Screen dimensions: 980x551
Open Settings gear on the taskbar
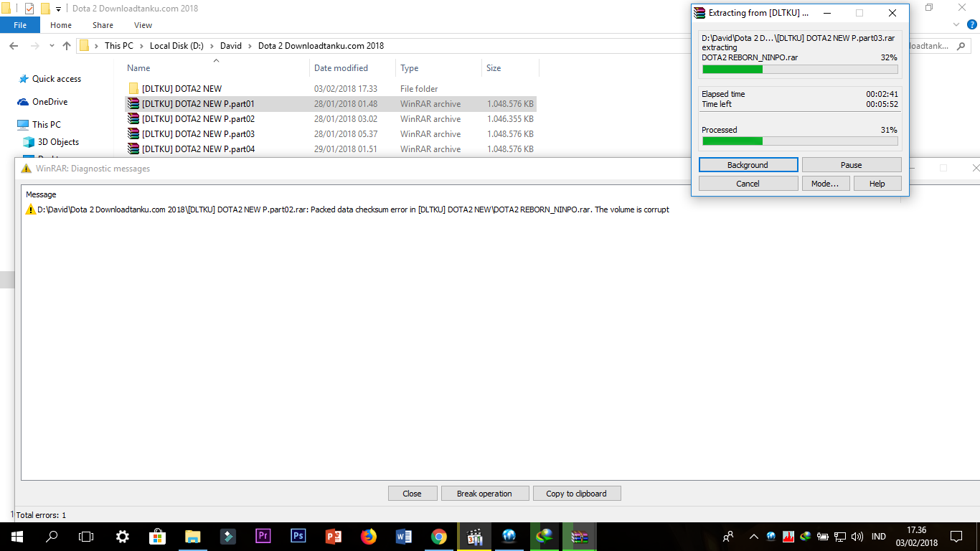[123, 537]
